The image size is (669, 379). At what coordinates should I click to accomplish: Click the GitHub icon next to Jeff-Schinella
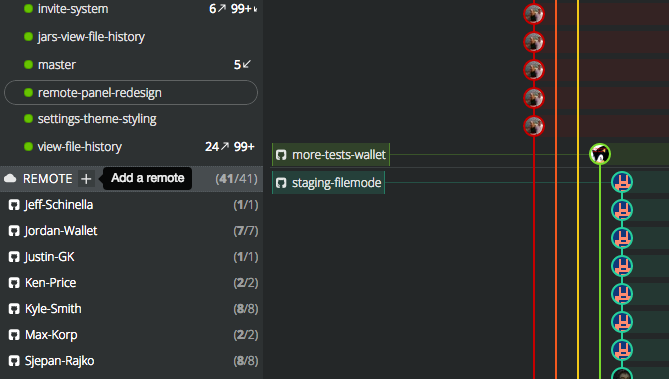(14, 205)
